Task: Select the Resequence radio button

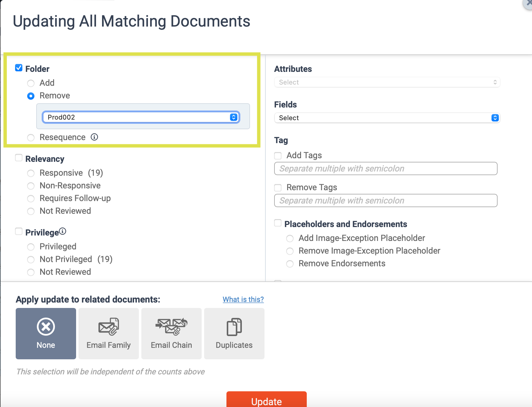Action: [x=31, y=138]
